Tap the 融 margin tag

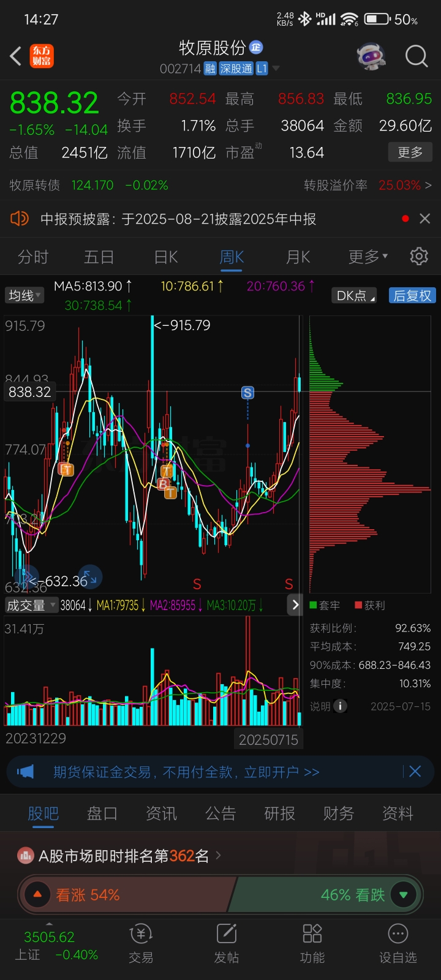pyautogui.click(x=210, y=69)
